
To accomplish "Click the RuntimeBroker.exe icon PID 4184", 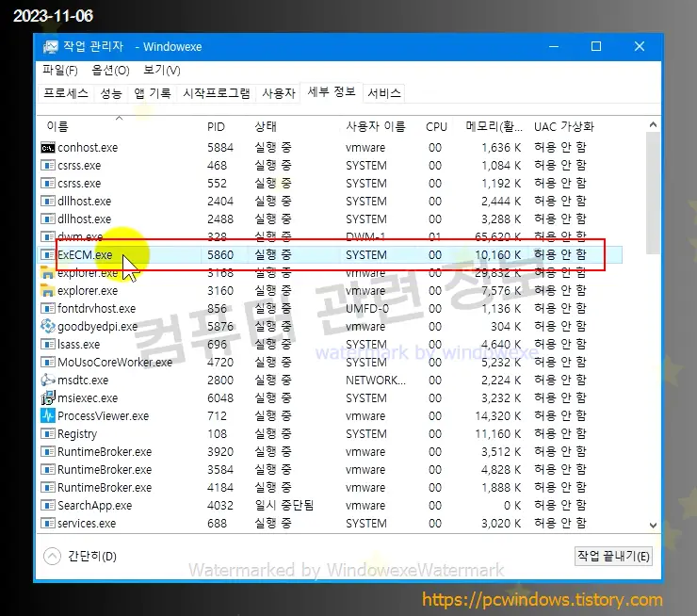I will (x=47, y=488).
